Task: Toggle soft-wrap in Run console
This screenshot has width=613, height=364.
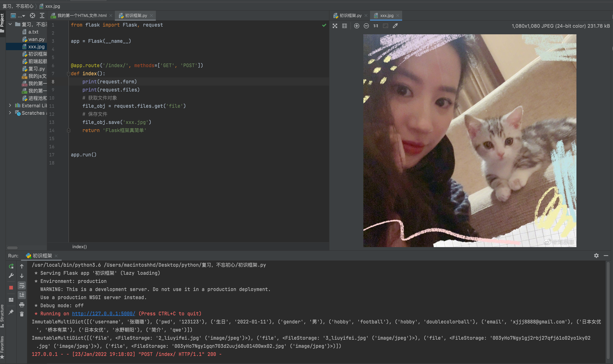Action: [22, 285]
